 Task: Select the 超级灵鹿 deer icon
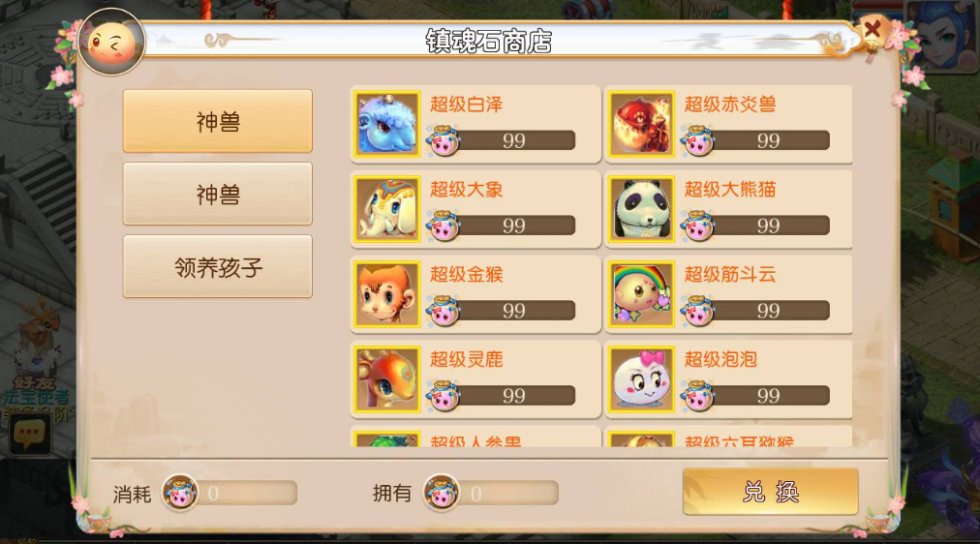tap(387, 379)
